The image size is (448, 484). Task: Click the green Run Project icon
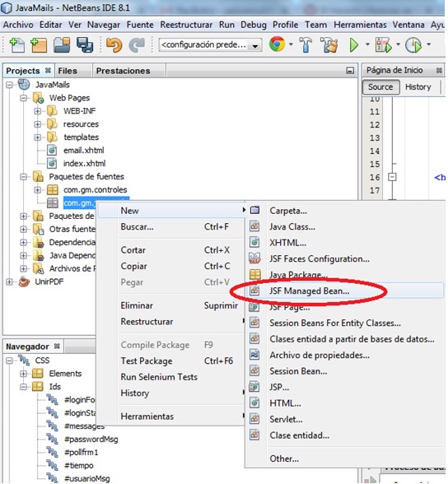pyautogui.click(x=354, y=45)
